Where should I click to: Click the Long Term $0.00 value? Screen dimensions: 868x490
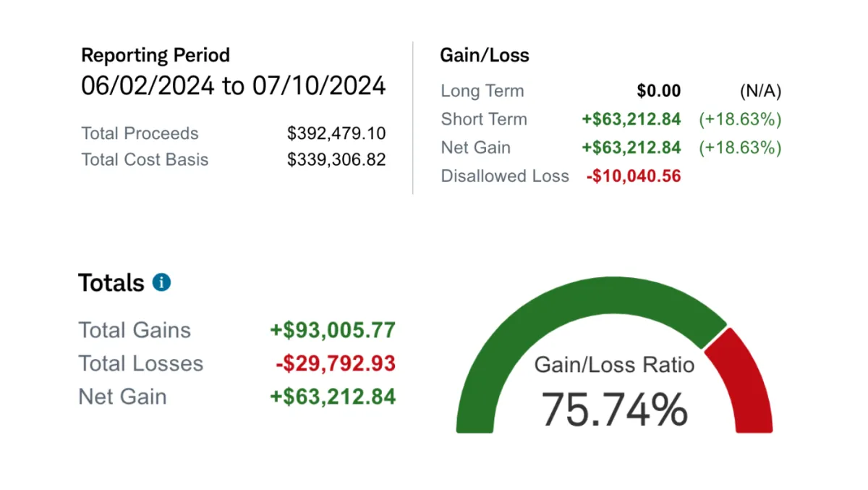[x=658, y=91]
